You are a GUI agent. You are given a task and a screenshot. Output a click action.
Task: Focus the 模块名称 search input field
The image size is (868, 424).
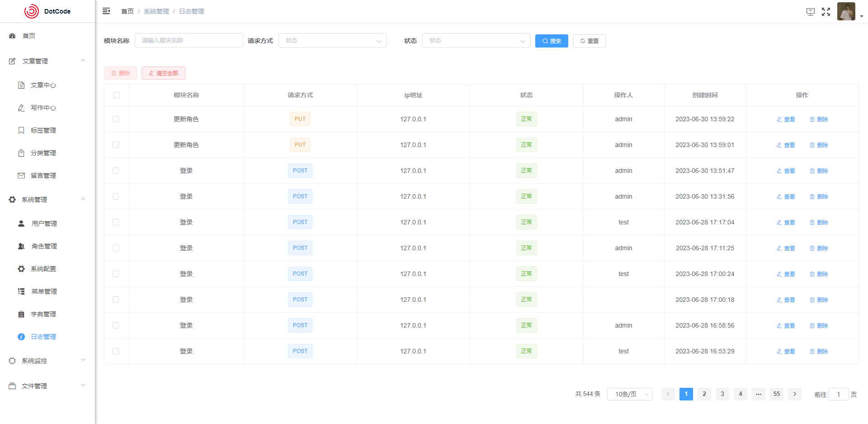pyautogui.click(x=189, y=41)
